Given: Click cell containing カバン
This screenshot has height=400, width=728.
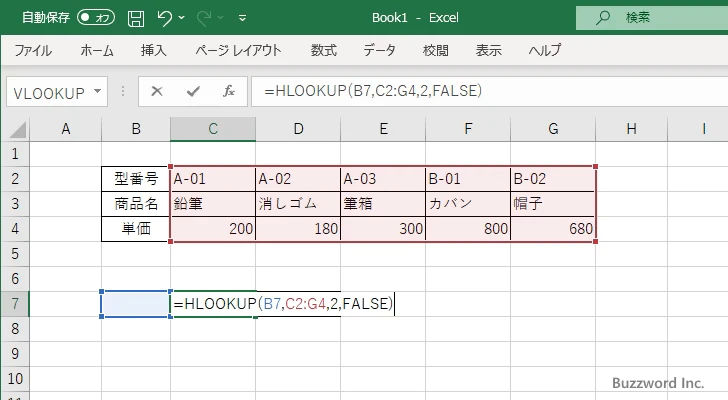Looking at the screenshot, I should pyautogui.click(x=468, y=204).
